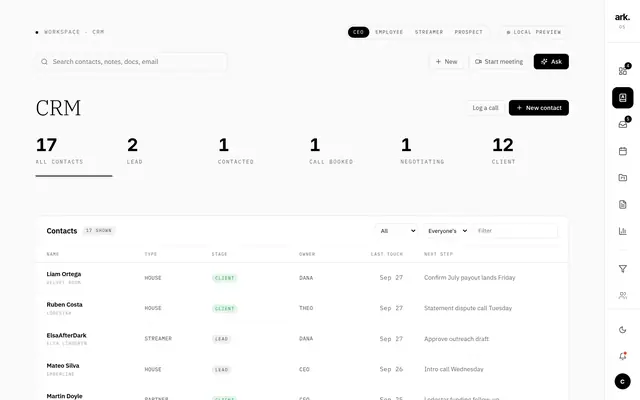Sort by STAGE column header
640x400 pixels.
[219, 254]
